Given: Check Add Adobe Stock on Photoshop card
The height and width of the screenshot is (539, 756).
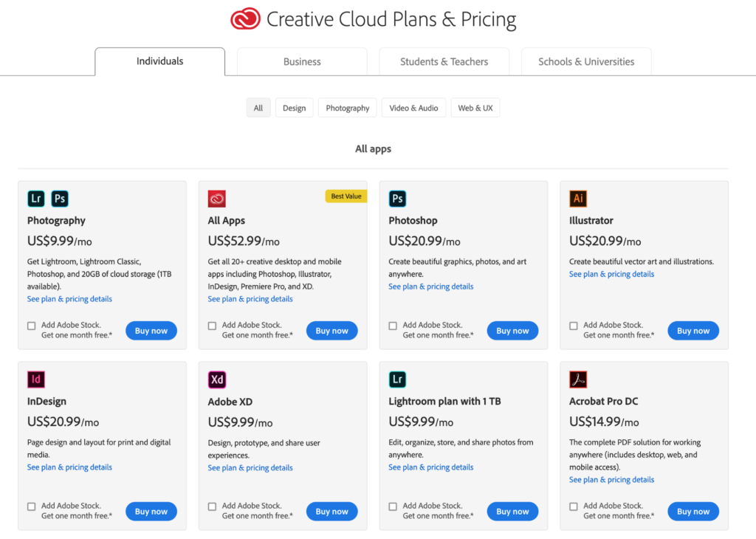Looking at the screenshot, I should click(393, 326).
